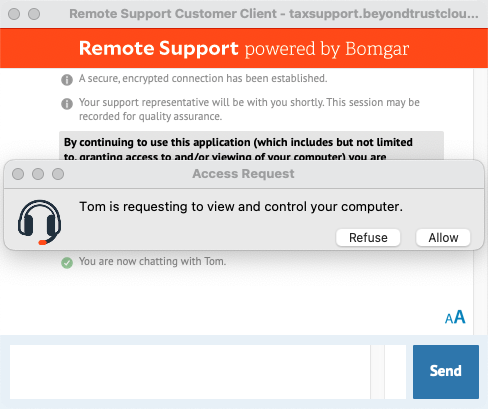Decrease chat text size with small A
Viewport: 488px width, 409px height.
pos(449,319)
